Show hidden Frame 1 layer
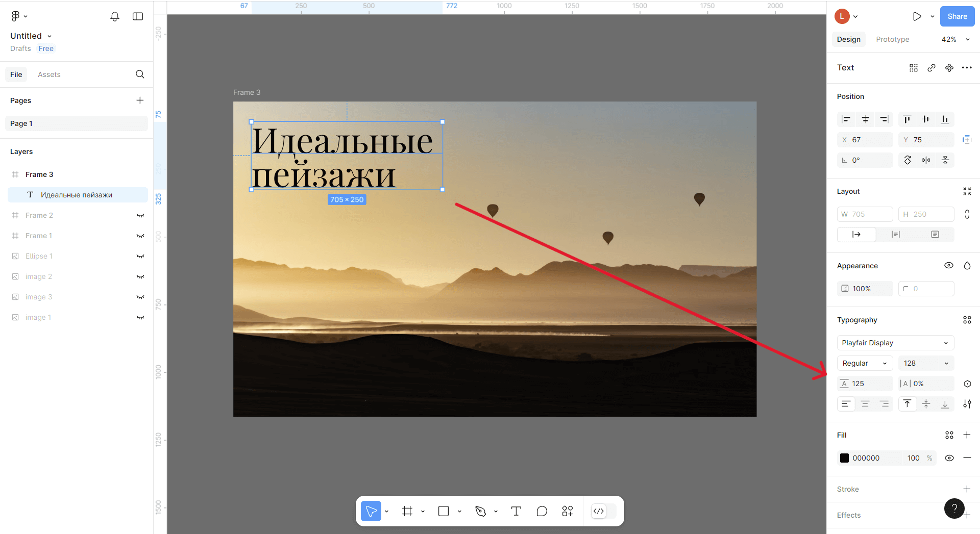980x534 pixels. tap(140, 236)
